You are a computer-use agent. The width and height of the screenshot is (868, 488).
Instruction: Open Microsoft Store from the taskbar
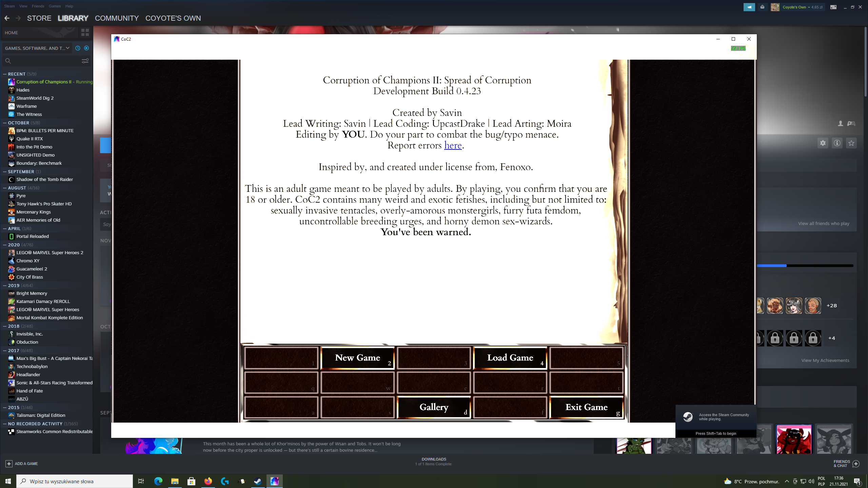[191, 481]
